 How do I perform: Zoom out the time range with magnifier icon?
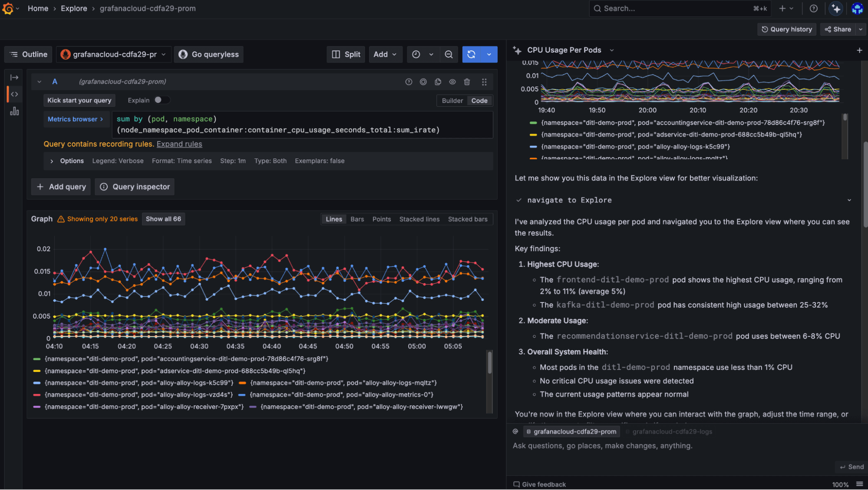pyautogui.click(x=449, y=54)
